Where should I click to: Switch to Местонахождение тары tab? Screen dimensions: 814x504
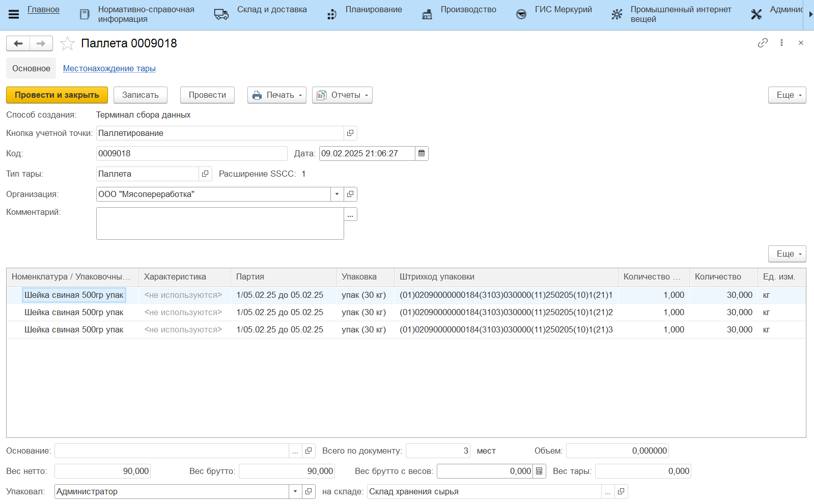coord(109,69)
